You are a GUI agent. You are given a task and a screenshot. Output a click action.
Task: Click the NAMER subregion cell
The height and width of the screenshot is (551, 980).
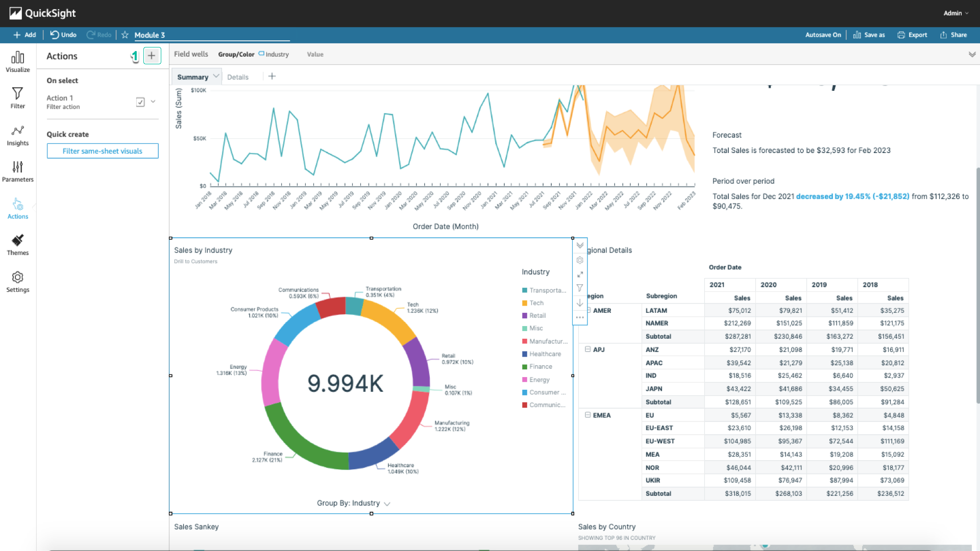pos(673,323)
